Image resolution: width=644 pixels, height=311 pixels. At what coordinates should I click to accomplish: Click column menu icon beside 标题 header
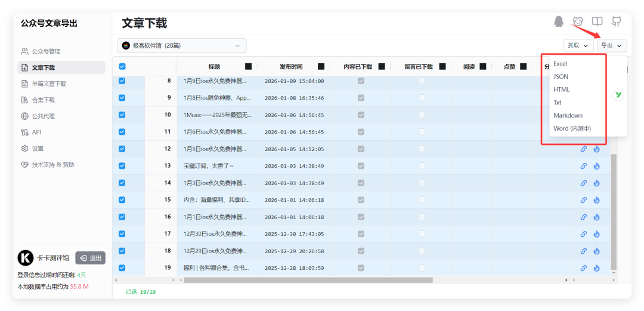pos(248,66)
